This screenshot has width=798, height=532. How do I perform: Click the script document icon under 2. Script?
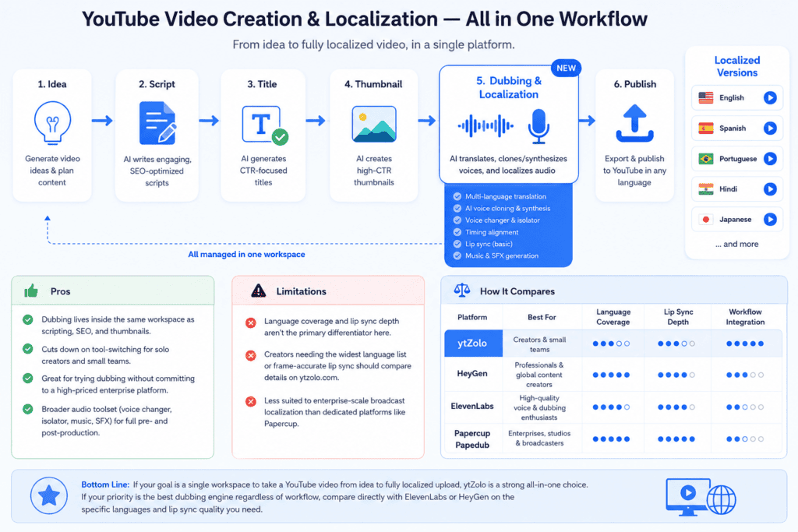[x=157, y=123]
